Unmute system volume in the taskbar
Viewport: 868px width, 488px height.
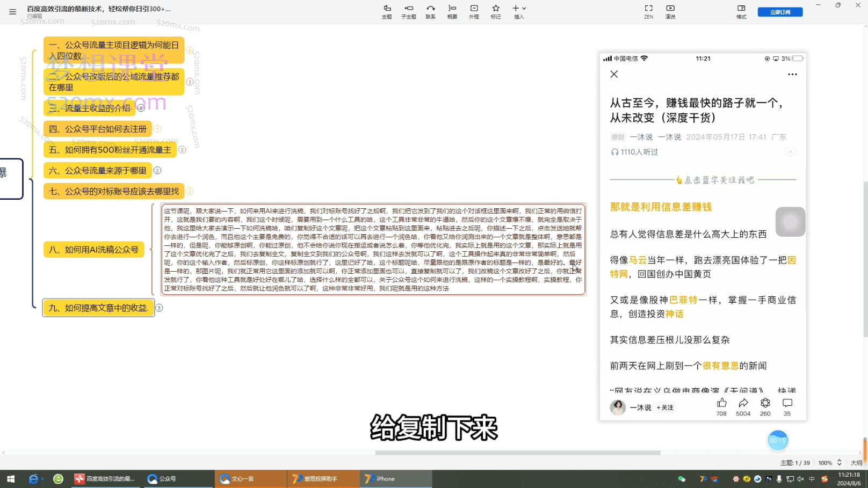point(800,478)
